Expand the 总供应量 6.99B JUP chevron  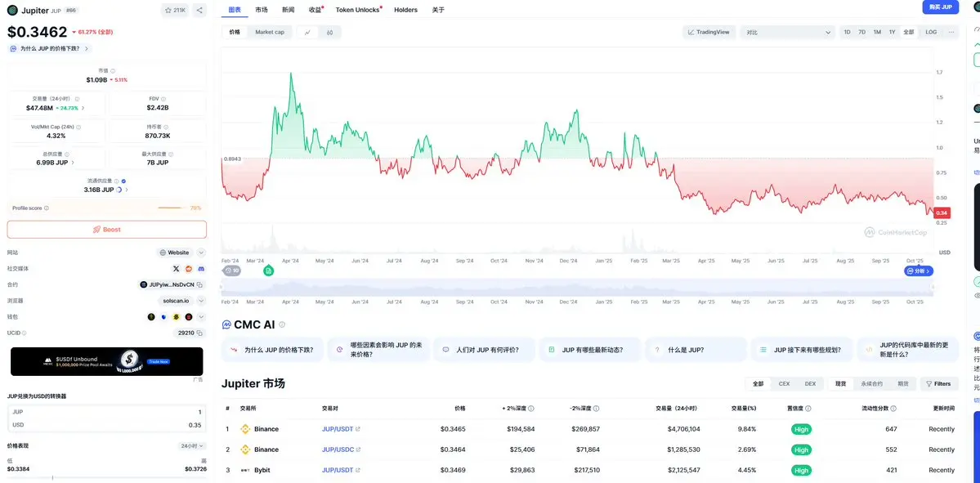click(73, 163)
